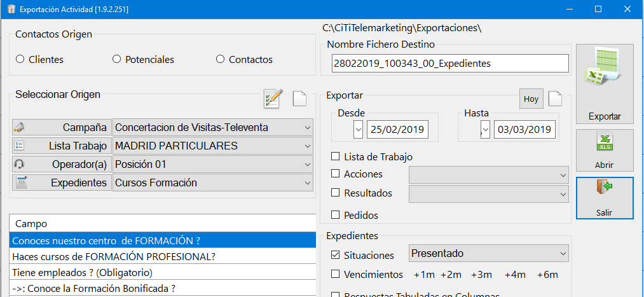Click the +4m expiry option
This screenshot has width=644, height=297.
515,275
